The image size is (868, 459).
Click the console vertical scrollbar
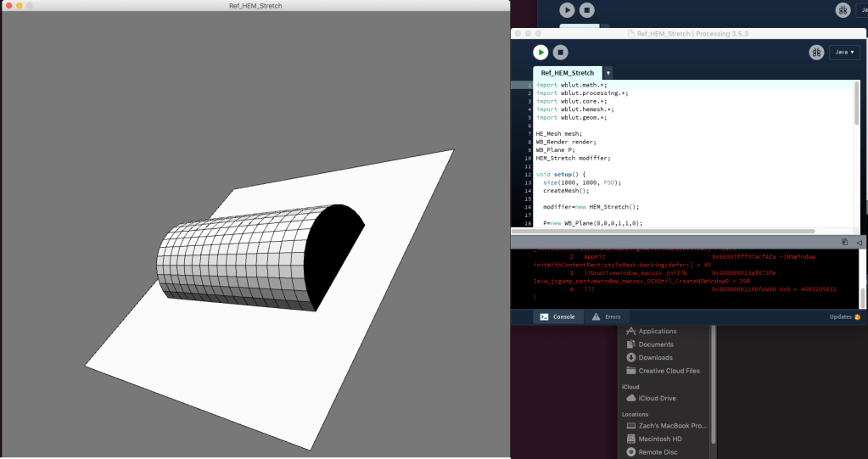click(x=863, y=297)
